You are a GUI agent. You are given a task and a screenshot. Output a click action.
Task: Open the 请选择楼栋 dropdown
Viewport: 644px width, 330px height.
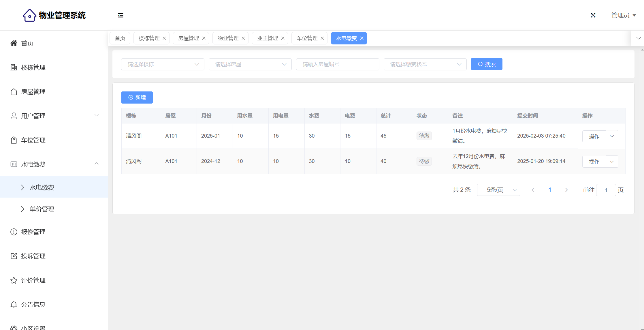(163, 64)
